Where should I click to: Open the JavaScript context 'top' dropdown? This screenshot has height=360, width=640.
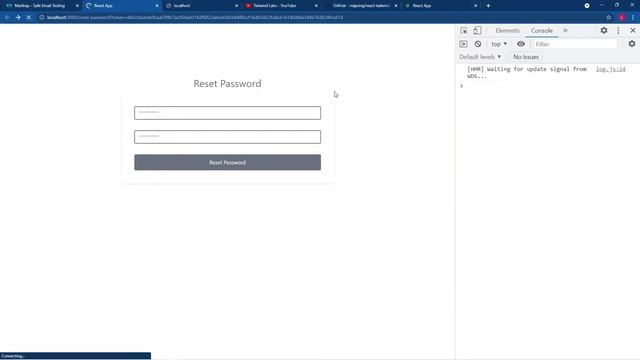pyautogui.click(x=499, y=44)
